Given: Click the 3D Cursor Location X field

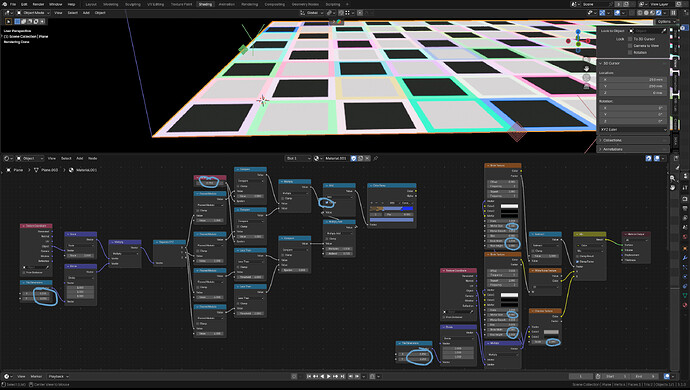Looking at the screenshot, I should tap(633, 80).
